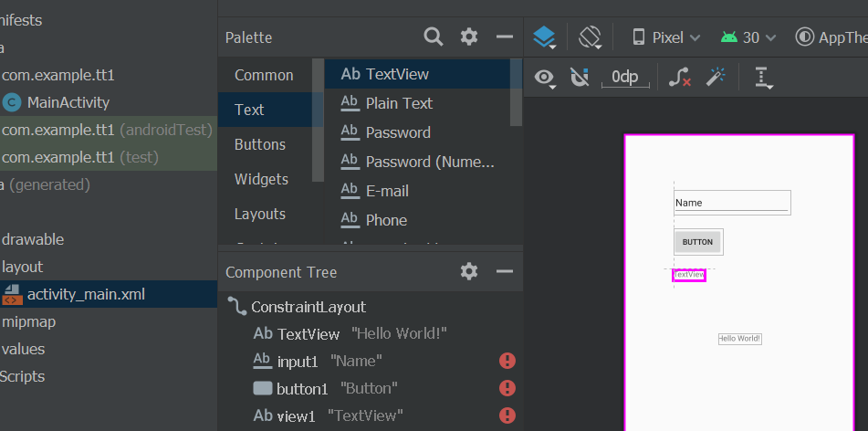Select highlighted TextView in design preview
868x431 pixels.
[x=689, y=275]
